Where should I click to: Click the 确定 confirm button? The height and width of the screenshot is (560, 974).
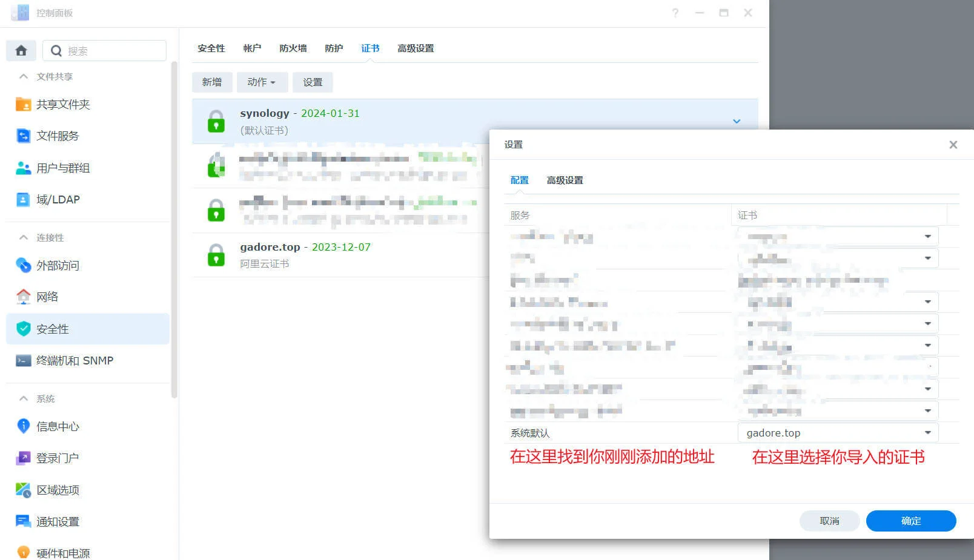point(910,521)
